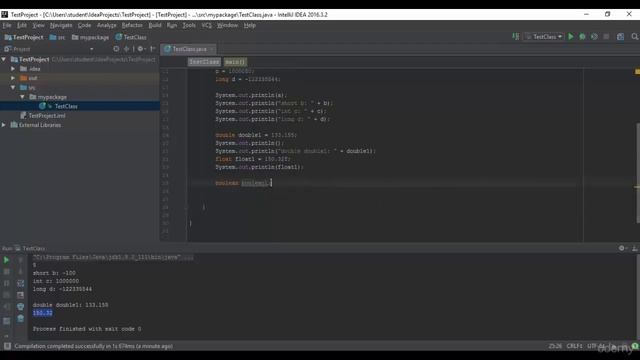Expand the out folder
The image size is (640, 360).
point(13,78)
